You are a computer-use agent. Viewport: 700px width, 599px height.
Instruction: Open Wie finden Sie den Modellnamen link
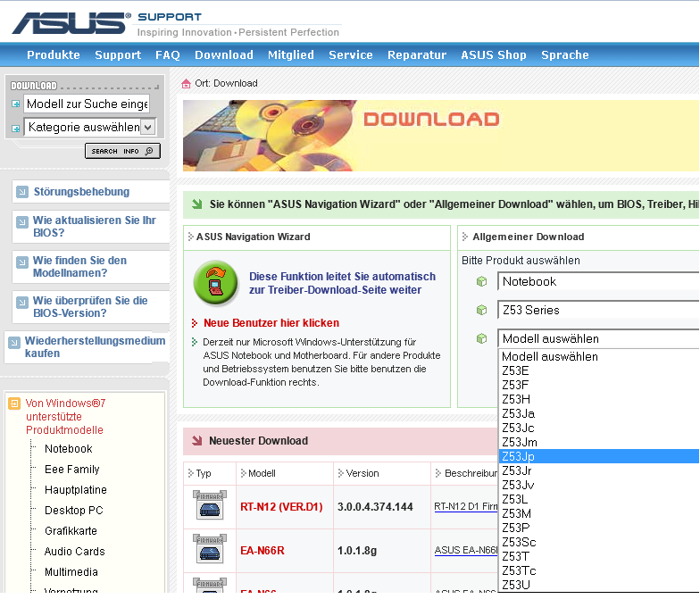(x=79, y=266)
